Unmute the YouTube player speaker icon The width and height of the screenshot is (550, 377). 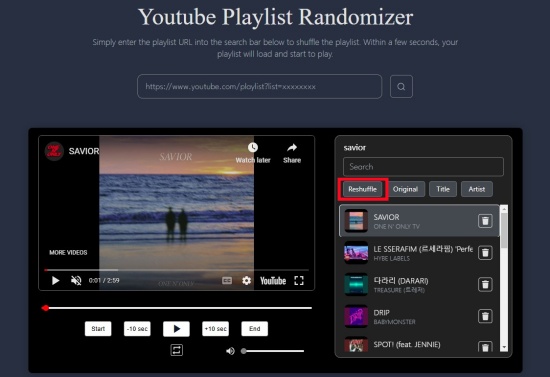(x=76, y=281)
